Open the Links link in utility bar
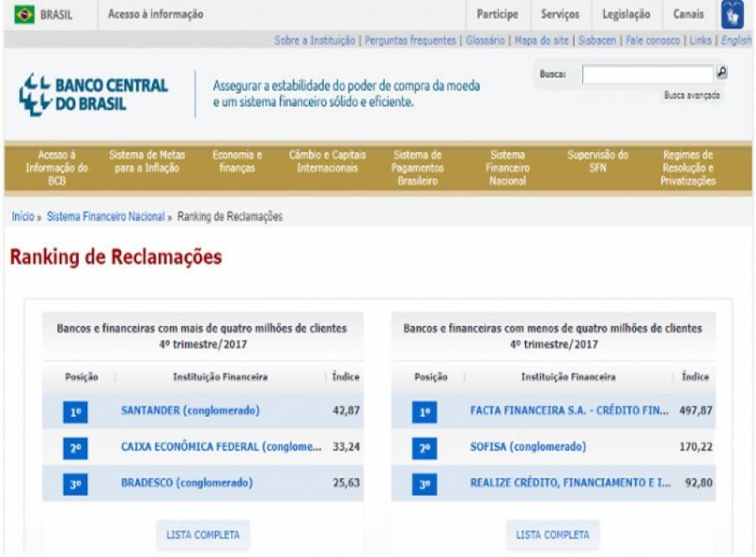756x557 pixels. pyautogui.click(x=700, y=40)
